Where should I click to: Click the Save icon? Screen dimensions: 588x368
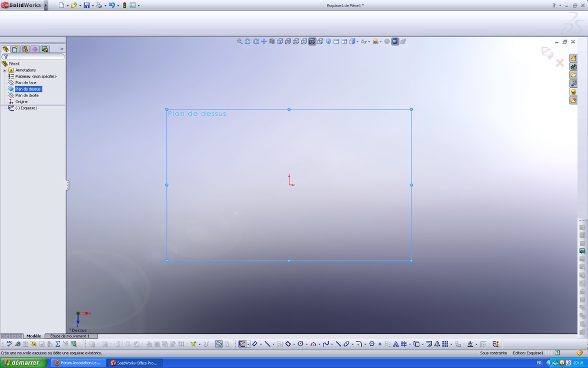pos(86,5)
